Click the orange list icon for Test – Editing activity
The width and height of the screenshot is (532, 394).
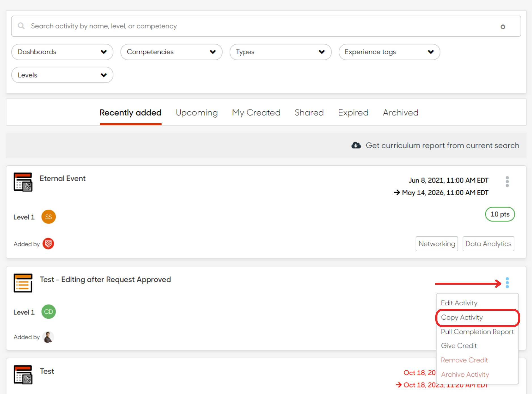point(23,283)
